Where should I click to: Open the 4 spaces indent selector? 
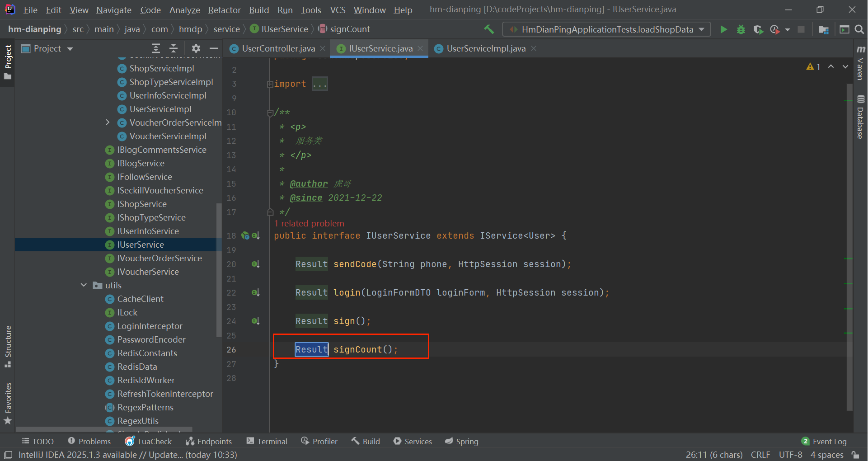pyautogui.click(x=827, y=455)
